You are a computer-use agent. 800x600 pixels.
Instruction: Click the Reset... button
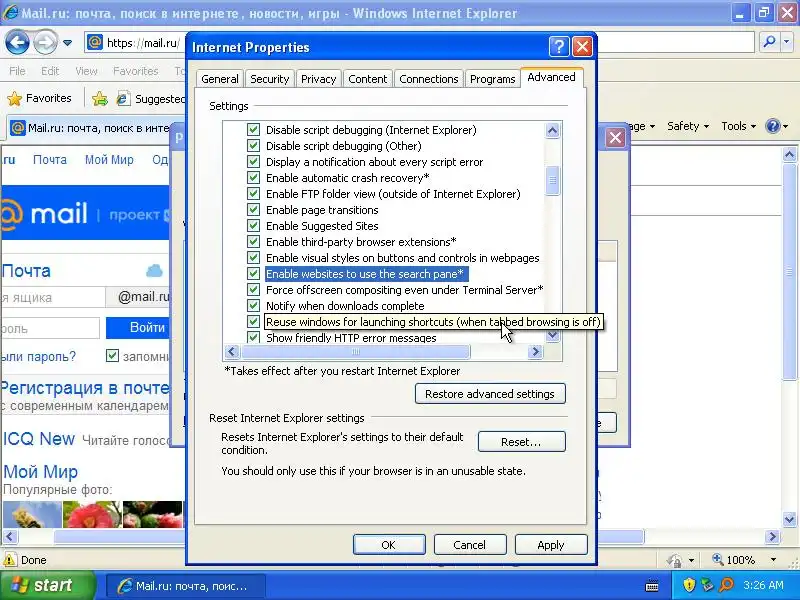pyautogui.click(x=521, y=442)
